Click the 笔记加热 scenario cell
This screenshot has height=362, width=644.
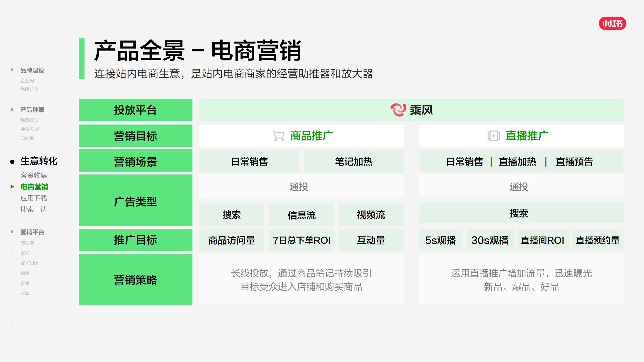pyautogui.click(x=354, y=162)
